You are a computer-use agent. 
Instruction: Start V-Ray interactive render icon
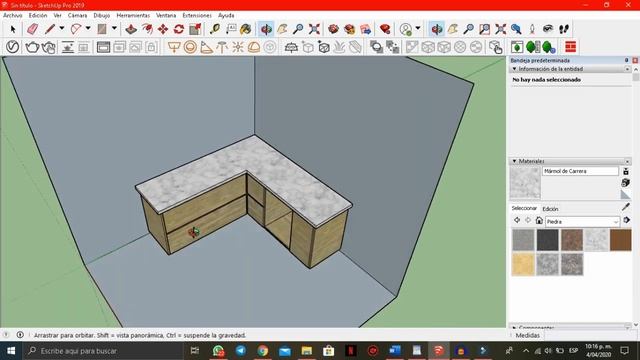click(49, 47)
